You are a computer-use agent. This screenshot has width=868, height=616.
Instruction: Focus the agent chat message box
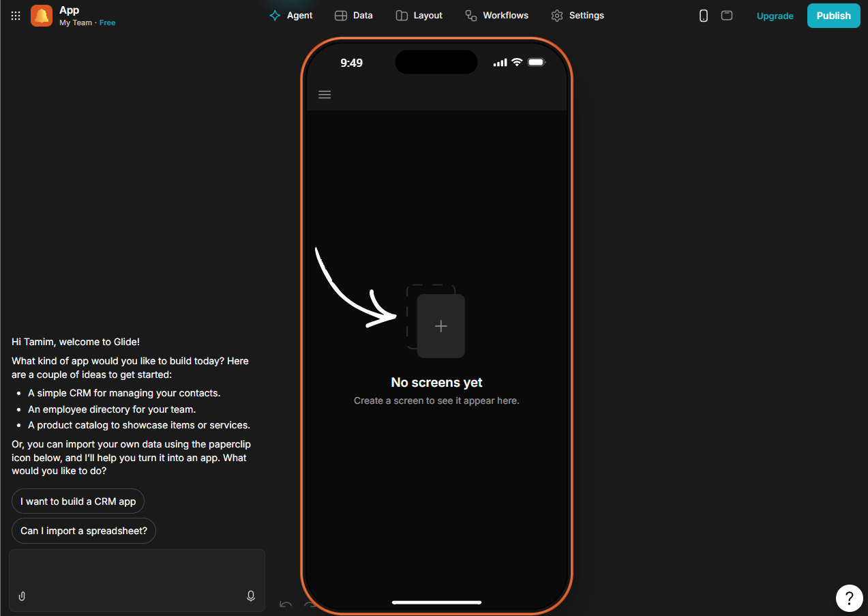pos(136,570)
